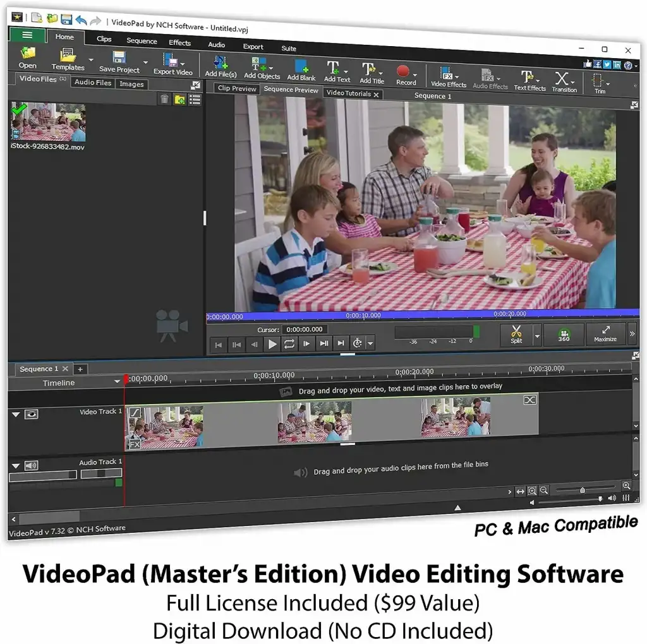Collapse Video Track 1 triangle
The width and height of the screenshot is (647, 644).
point(16,414)
